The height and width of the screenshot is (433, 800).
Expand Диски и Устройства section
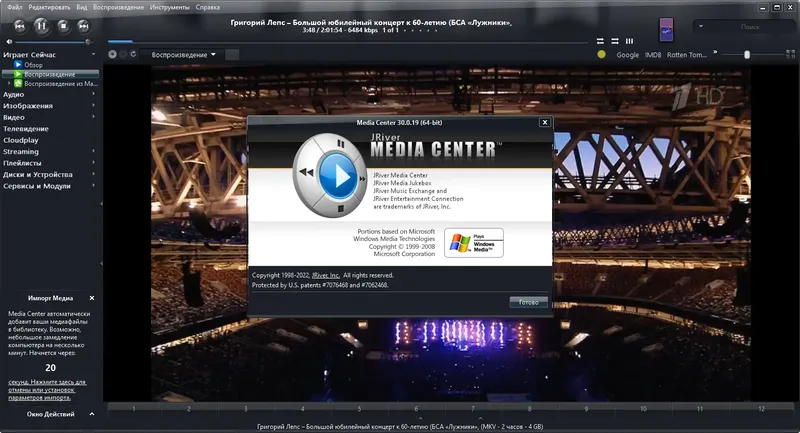93,174
